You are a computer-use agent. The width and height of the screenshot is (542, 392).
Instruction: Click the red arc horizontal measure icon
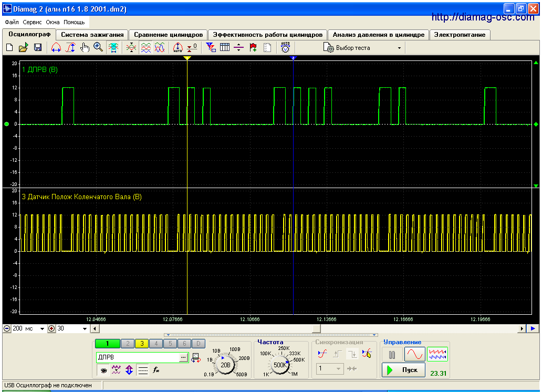point(56,48)
